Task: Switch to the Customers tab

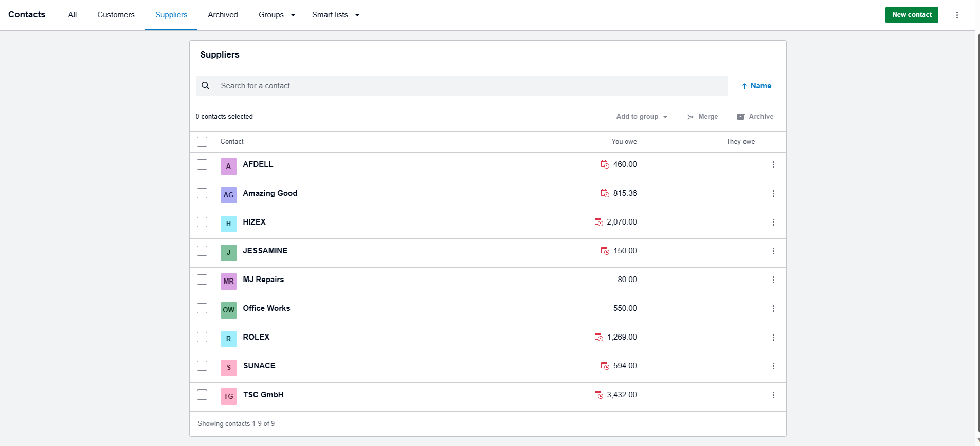Action: coord(116,15)
